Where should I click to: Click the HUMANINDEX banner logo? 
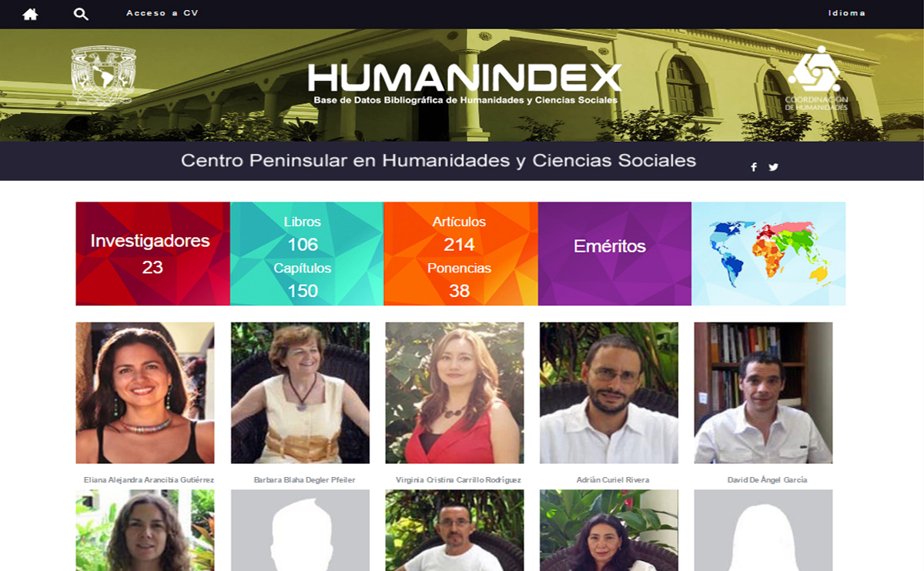point(465,84)
